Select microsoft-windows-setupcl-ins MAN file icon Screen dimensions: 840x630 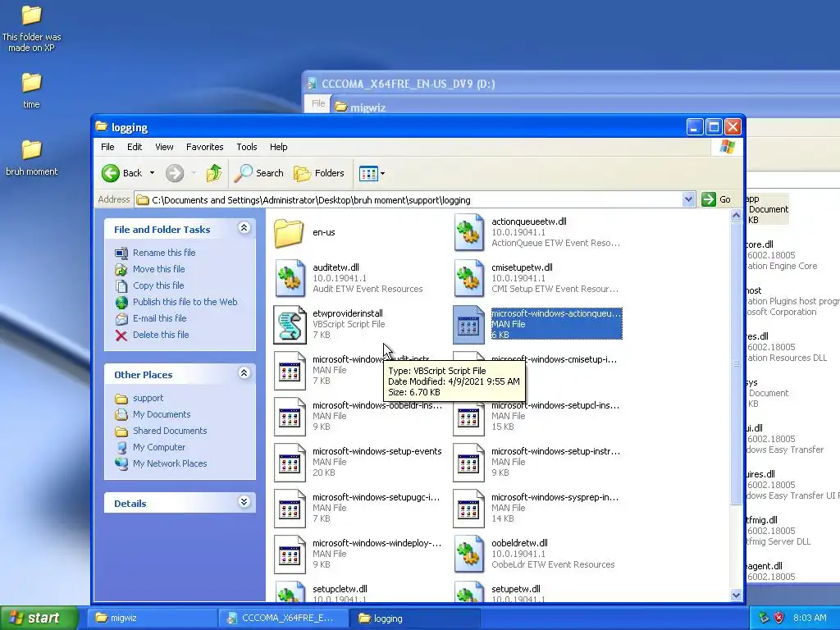click(x=468, y=418)
